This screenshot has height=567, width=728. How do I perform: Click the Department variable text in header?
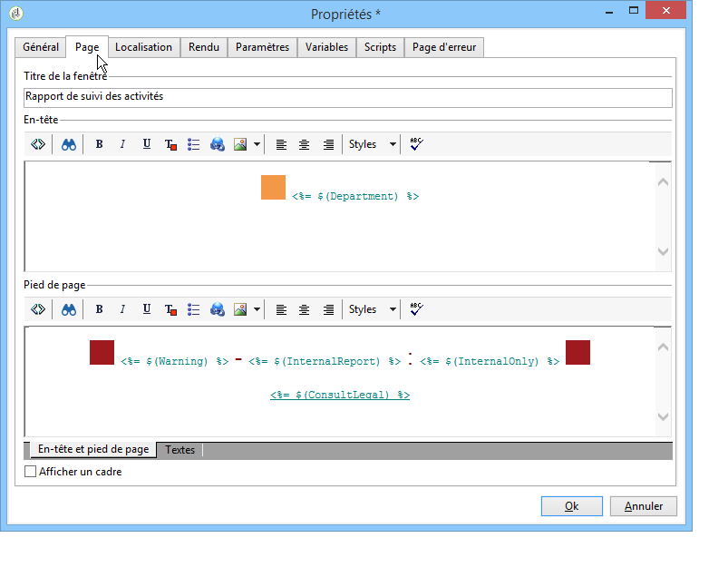click(x=355, y=196)
